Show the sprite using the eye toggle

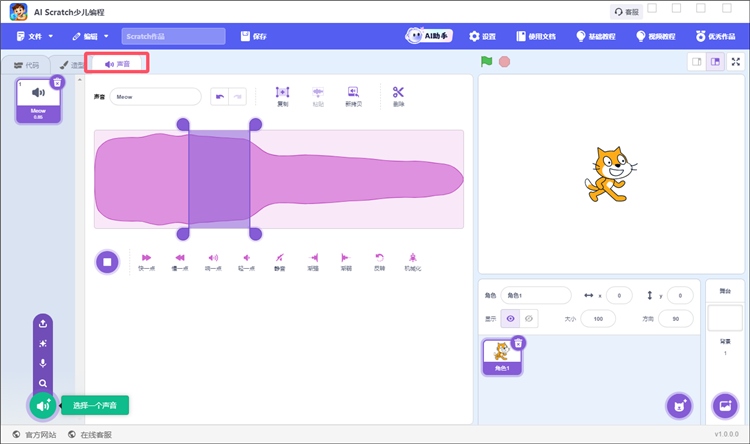(510, 318)
